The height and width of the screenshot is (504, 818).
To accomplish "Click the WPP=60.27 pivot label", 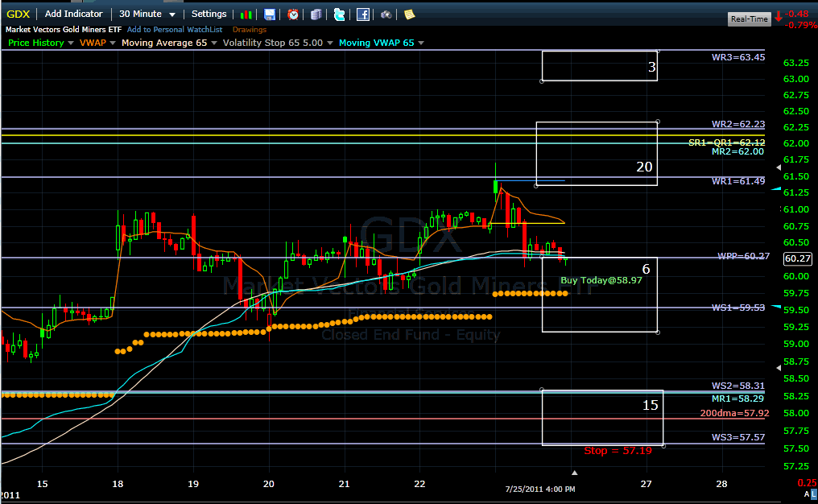I will [x=743, y=256].
